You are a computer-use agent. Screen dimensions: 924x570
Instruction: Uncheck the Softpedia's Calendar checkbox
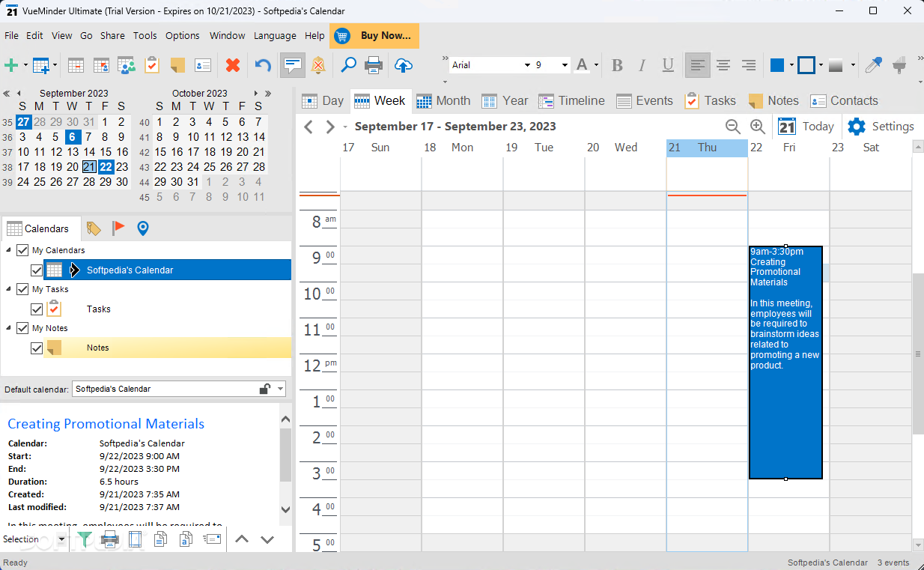point(37,270)
